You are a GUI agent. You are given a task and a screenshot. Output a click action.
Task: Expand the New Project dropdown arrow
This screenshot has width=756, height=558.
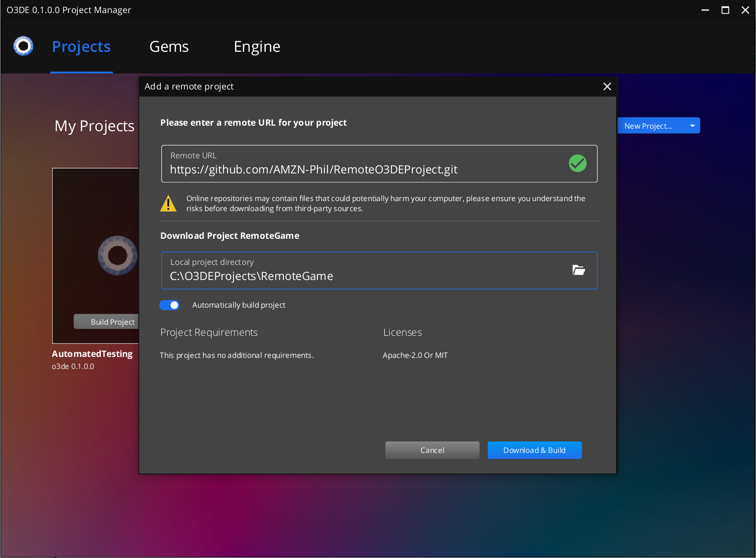(692, 125)
